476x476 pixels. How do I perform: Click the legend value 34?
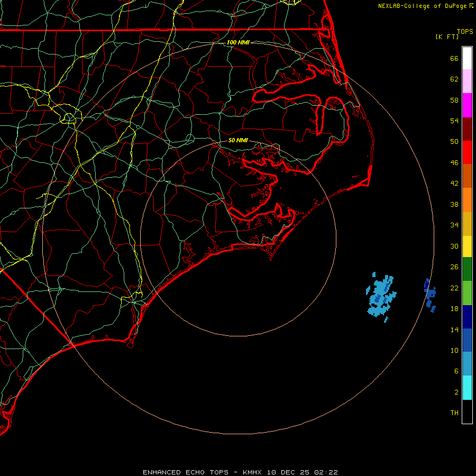pos(454,225)
